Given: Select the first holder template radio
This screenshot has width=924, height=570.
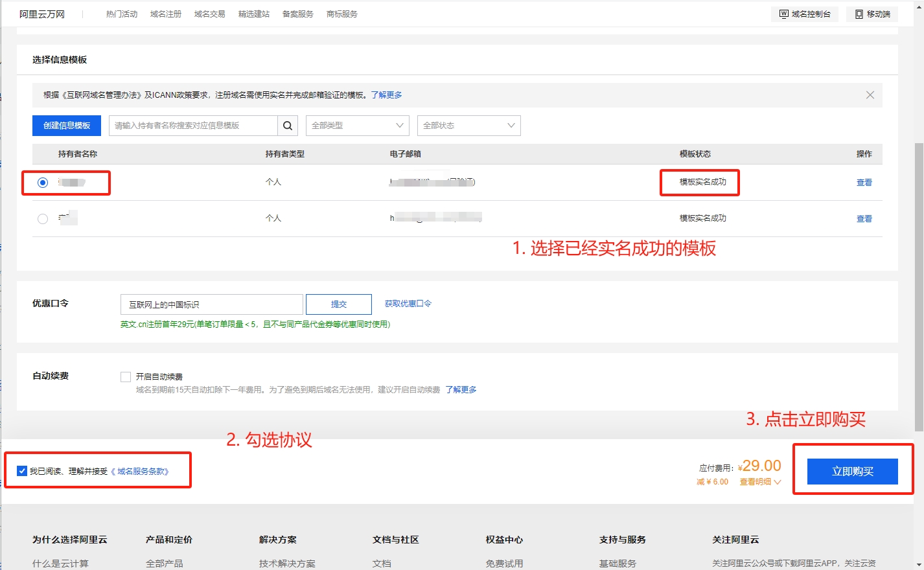Looking at the screenshot, I should tap(43, 183).
